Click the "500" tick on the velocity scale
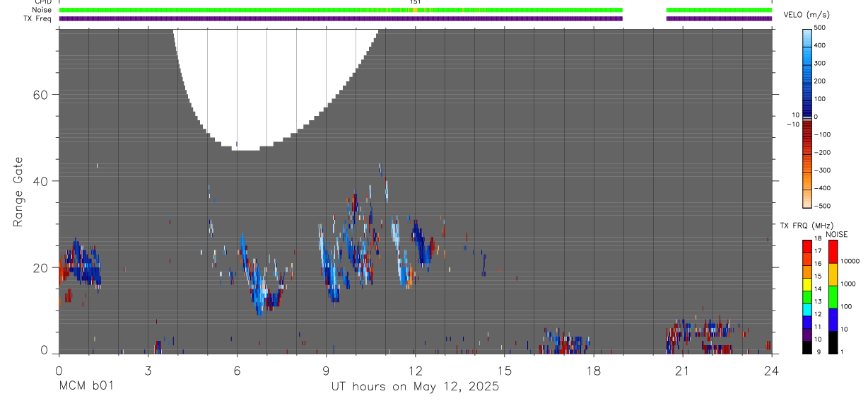This screenshot has height=401, width=868. tap(820, 28)
